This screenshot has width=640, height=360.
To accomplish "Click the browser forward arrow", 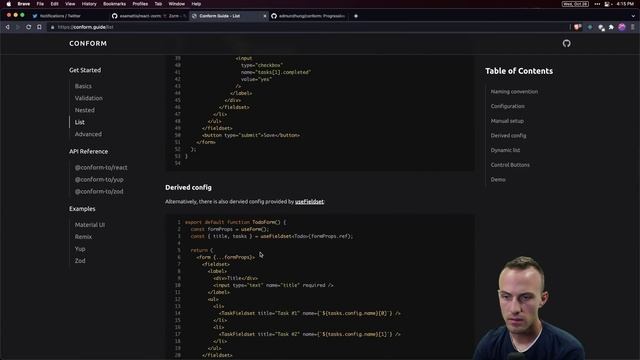I will pos(18,27).
